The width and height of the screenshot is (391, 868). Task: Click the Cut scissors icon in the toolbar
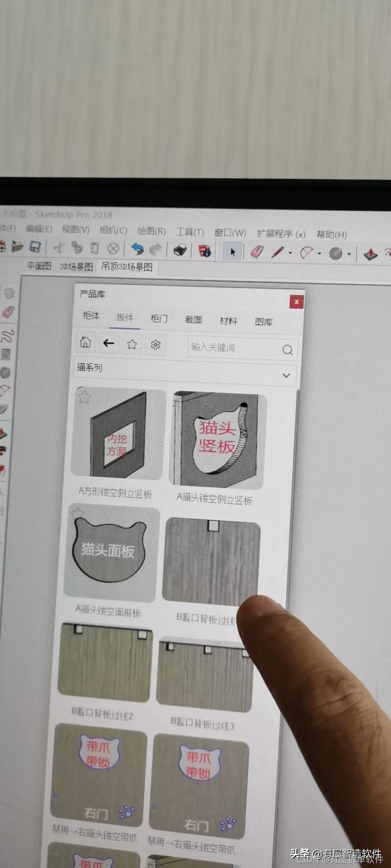[x=58, y=247]
